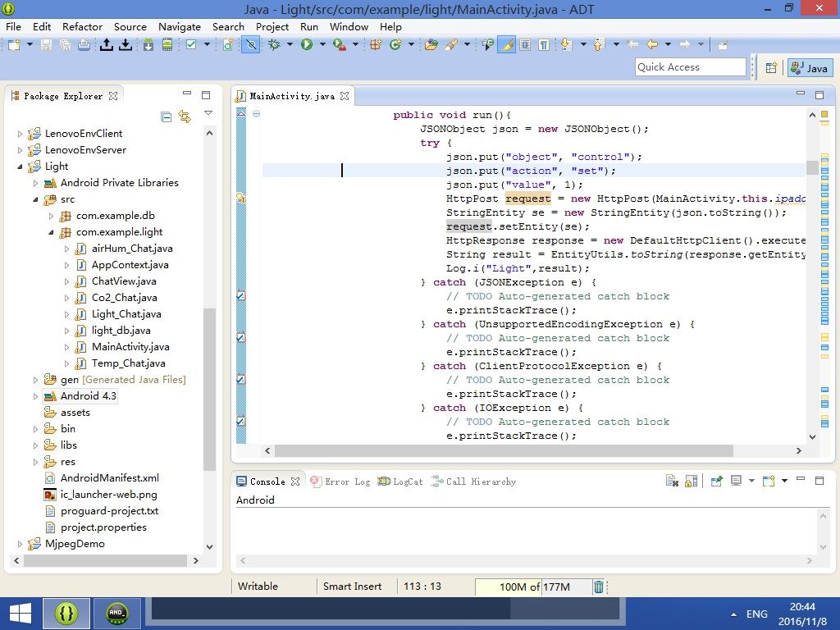Viewport: 840px width, 630px height.
Task: Toggle Skip All Breakpoints button
Action: click(251, 44)
